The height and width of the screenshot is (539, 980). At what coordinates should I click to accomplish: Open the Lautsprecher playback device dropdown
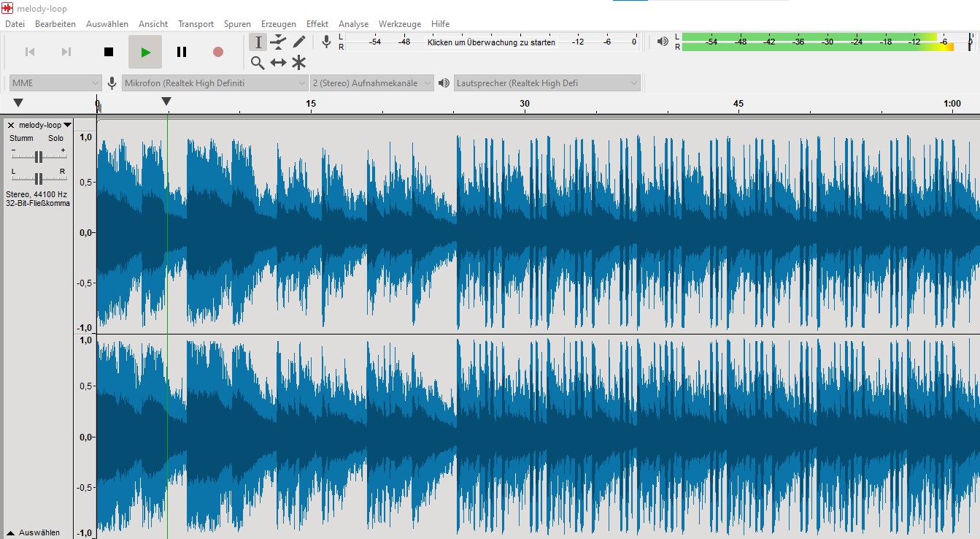(x=547, y=83)
